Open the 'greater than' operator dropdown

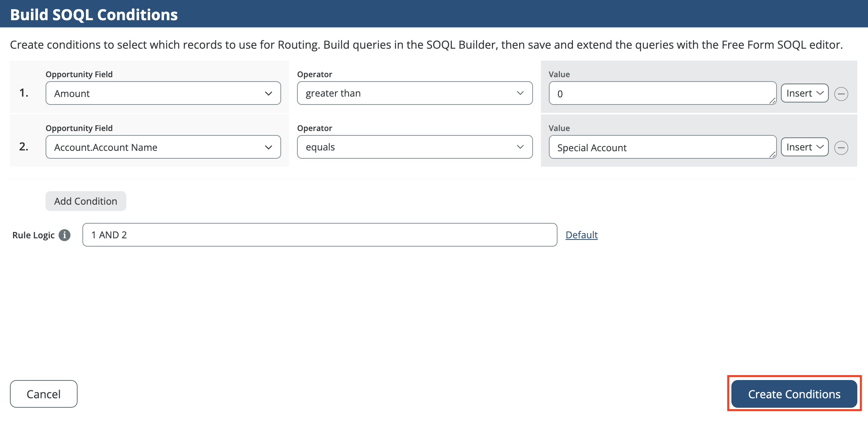pos(415,93)
